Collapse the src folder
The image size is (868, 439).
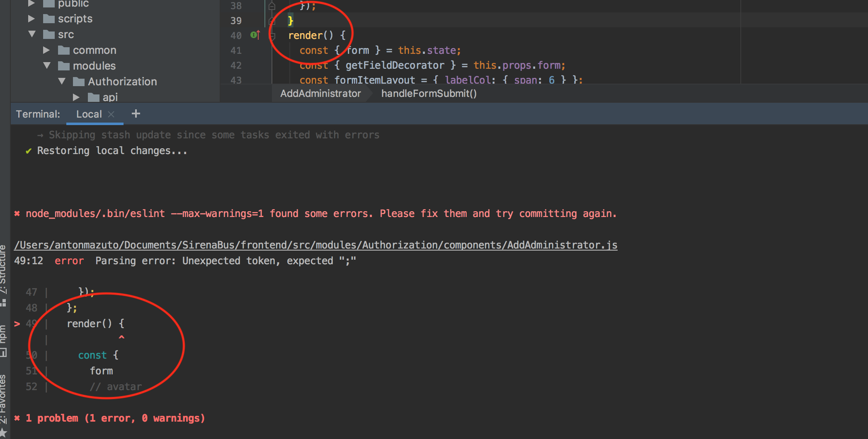[32, 34]
